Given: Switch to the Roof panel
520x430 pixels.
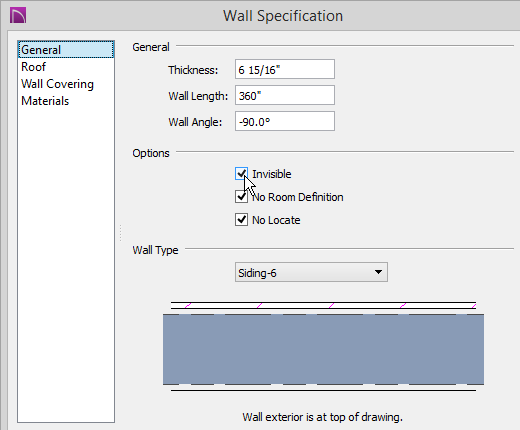Looking at the screenshot, I should pyautogui.click(x=33, y=67).
